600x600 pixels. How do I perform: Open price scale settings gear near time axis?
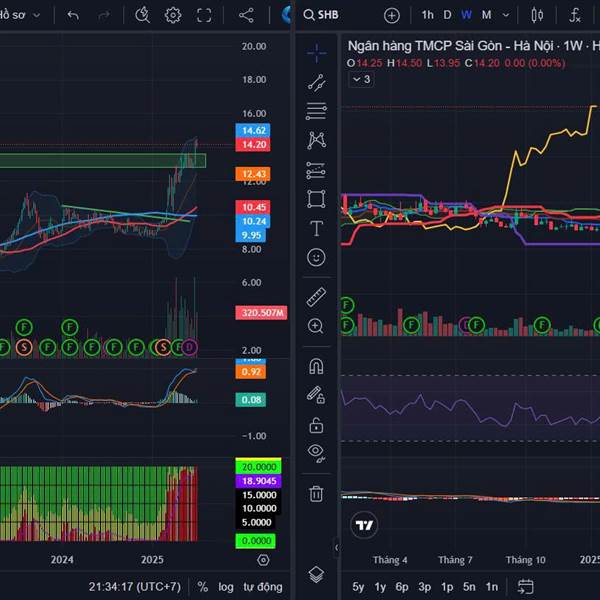tap(263, 560)
